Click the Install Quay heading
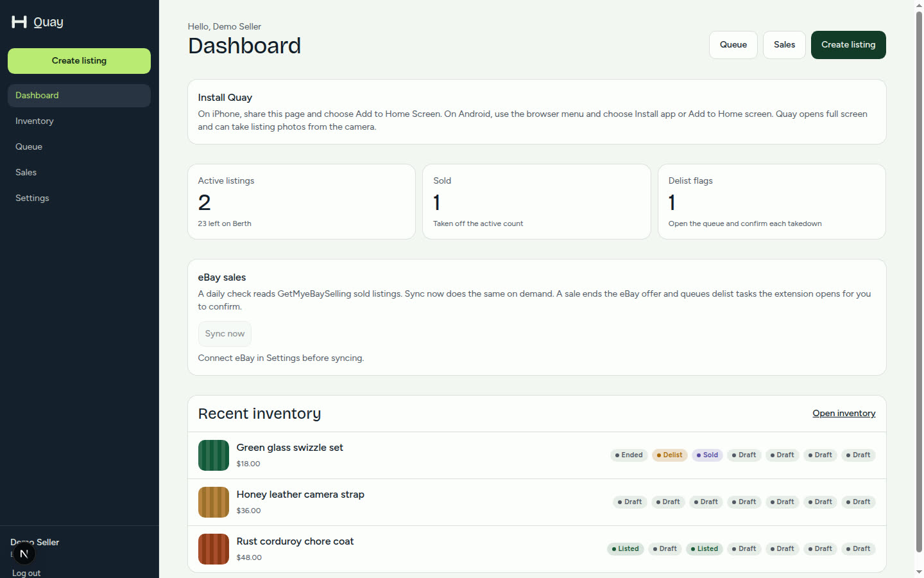Screen dimensions: 924x578 pos(225,98)
